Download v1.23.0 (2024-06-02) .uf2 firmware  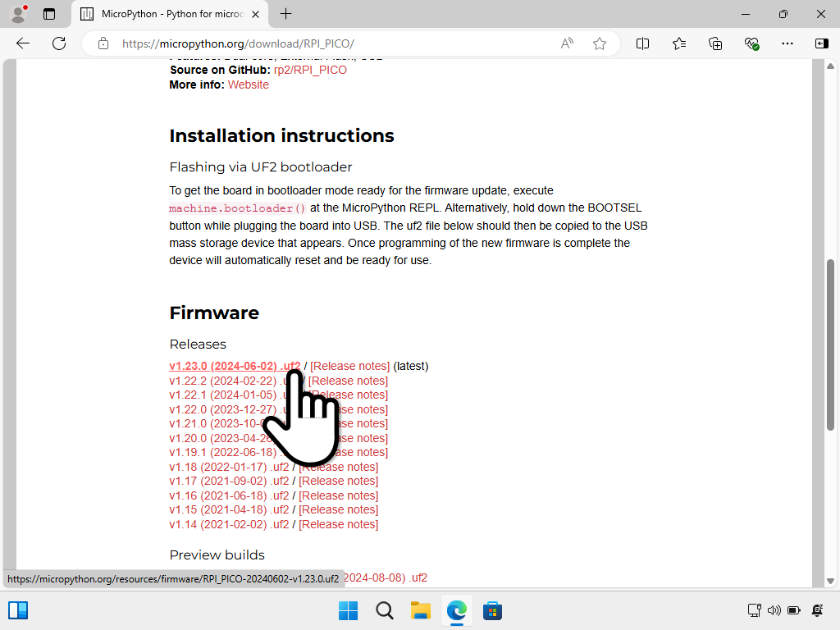(235, 366)
